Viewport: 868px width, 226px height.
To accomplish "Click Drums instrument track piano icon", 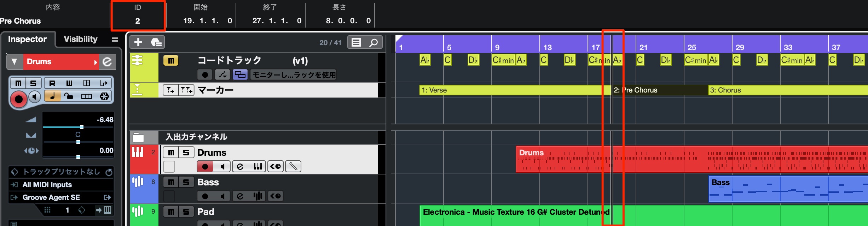I will click(138, 152).
